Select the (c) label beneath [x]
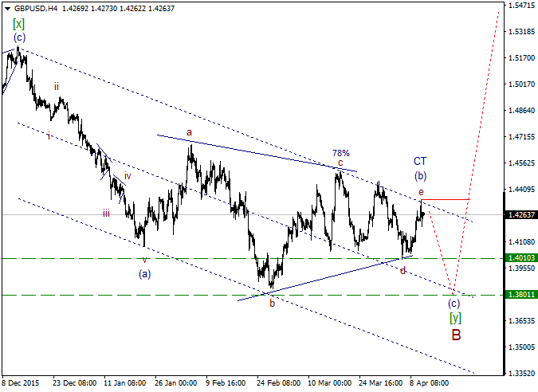 coord(20,37)
